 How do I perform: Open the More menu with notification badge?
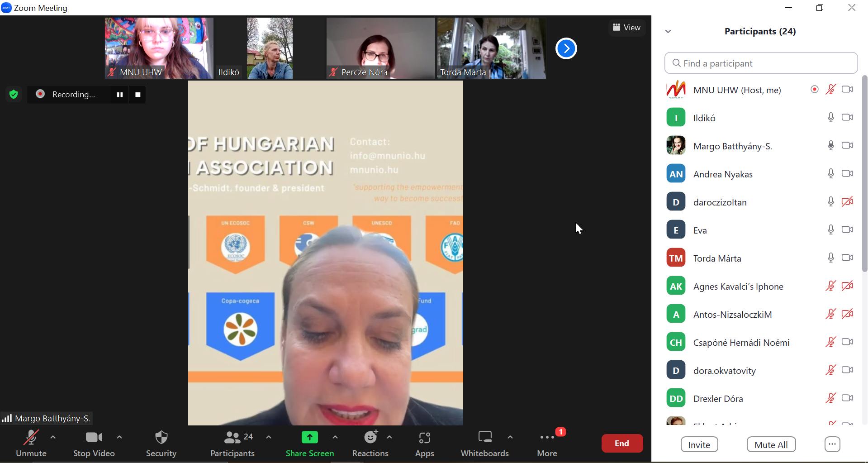(547, 444)
